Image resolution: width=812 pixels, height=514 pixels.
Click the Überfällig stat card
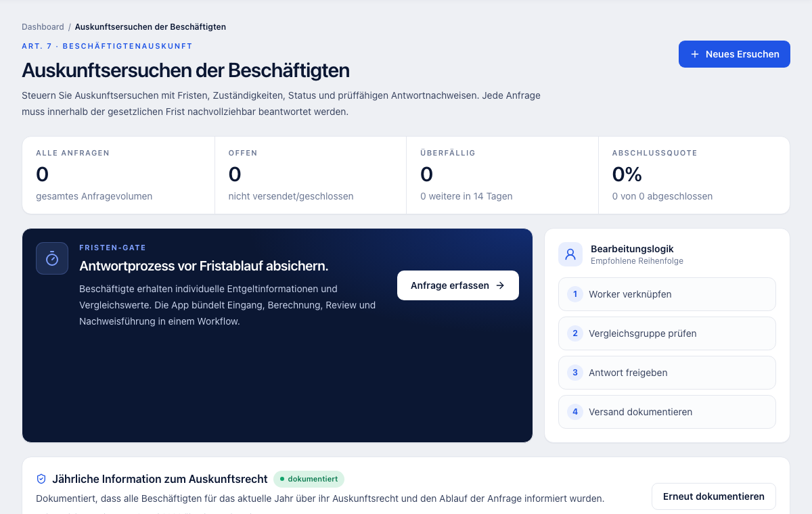[503, 175]
